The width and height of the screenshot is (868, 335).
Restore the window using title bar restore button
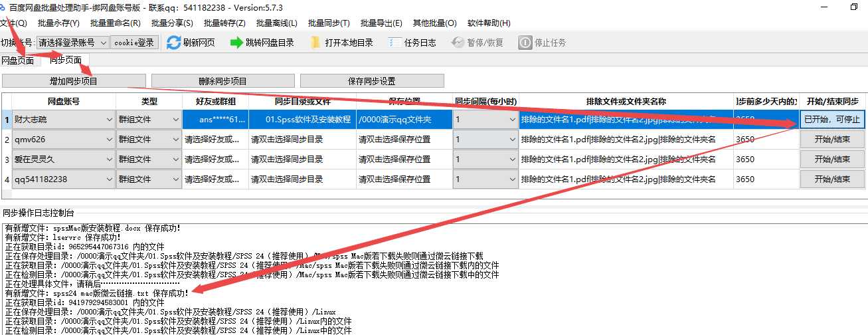853,7
